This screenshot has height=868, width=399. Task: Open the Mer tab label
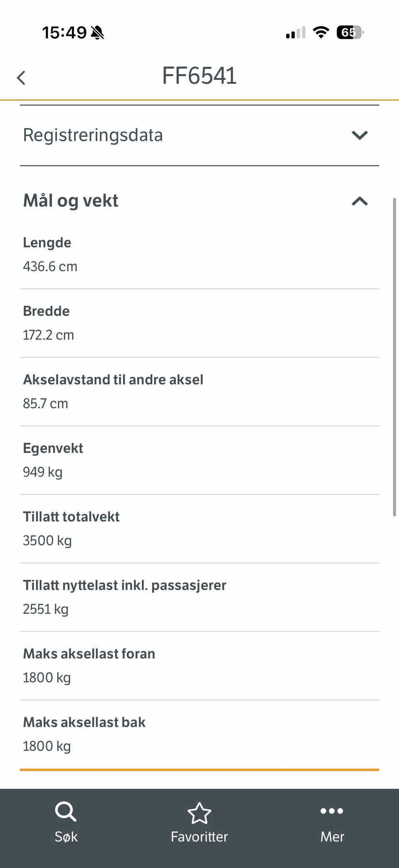pos(332,837)
